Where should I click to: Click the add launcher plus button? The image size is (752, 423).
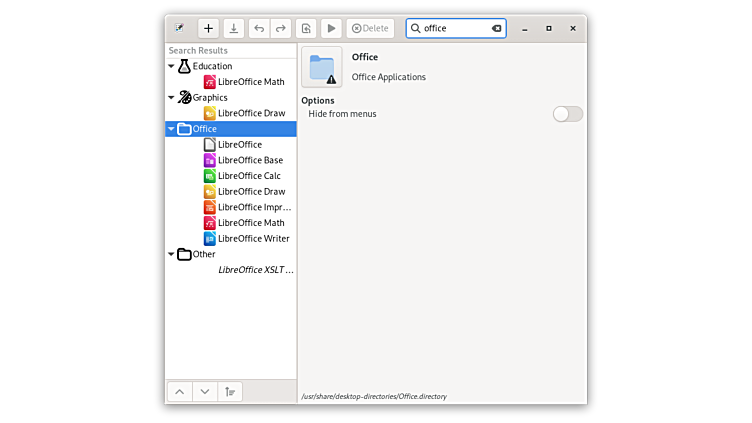point(208,29)
